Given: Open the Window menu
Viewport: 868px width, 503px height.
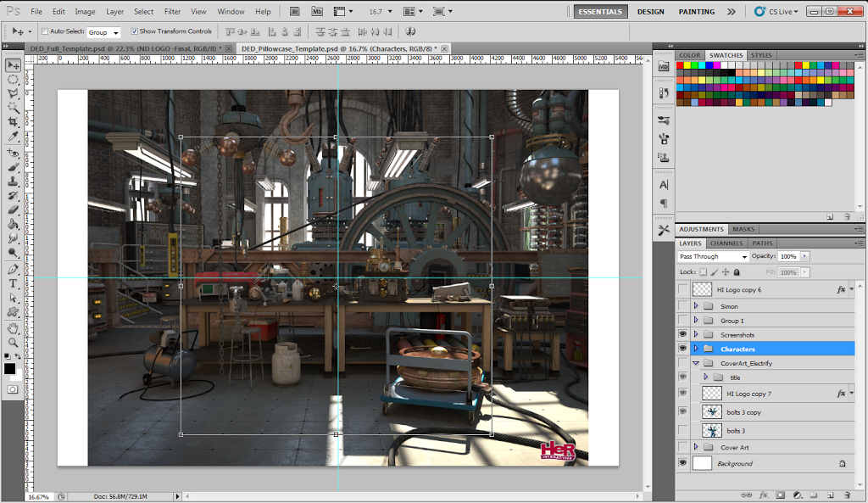Looking at the screenshot, I should point(231,11).
